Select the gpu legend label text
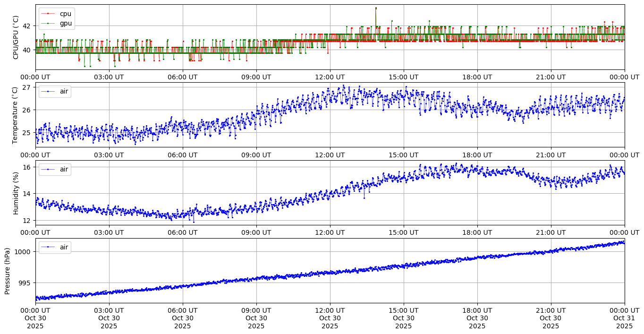The image size is (644, 334). tap(66, 23)
